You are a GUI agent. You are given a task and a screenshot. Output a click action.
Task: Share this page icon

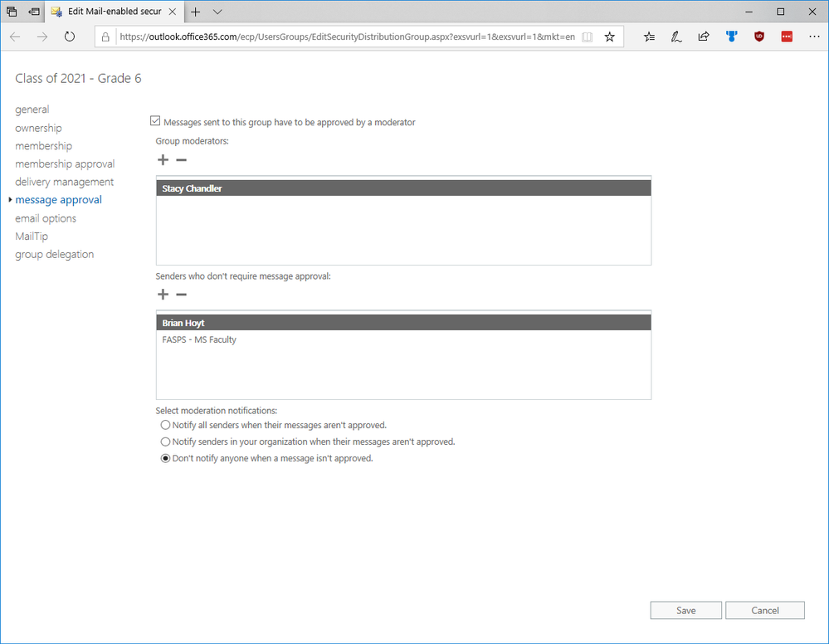[x=704, y=37]
